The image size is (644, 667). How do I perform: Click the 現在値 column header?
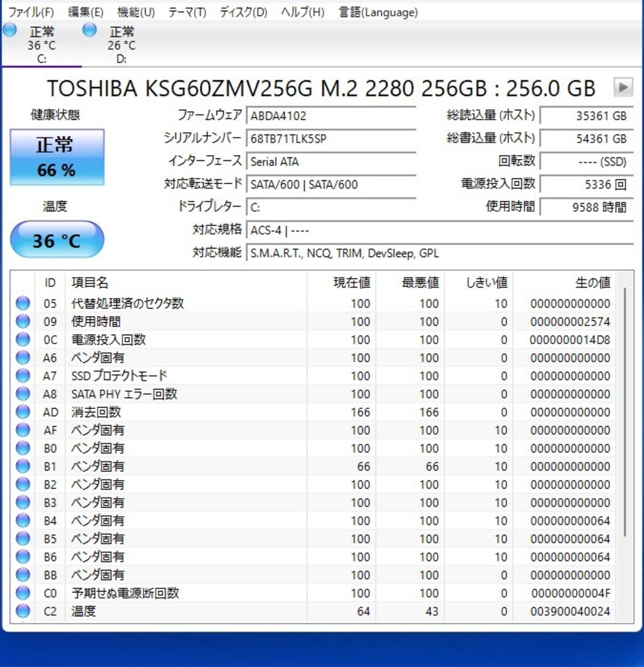[x=341, y=282]
